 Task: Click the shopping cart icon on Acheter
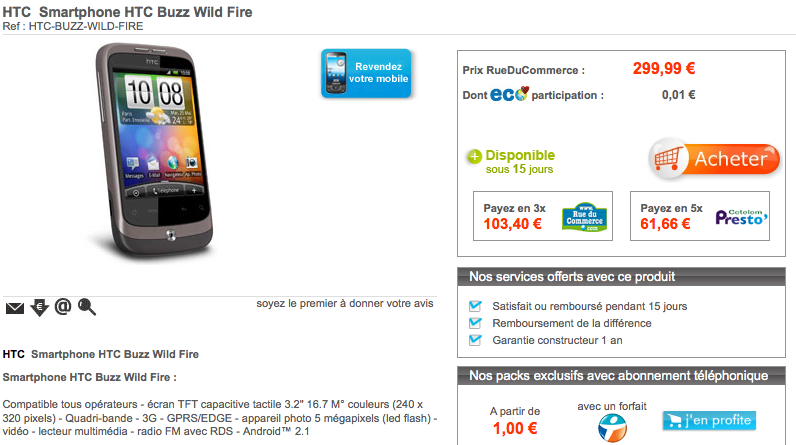[x=667, y=159]
